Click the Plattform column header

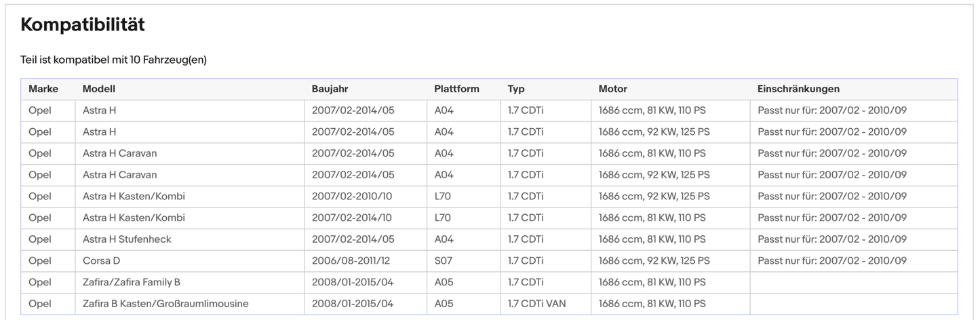(456, 89)
